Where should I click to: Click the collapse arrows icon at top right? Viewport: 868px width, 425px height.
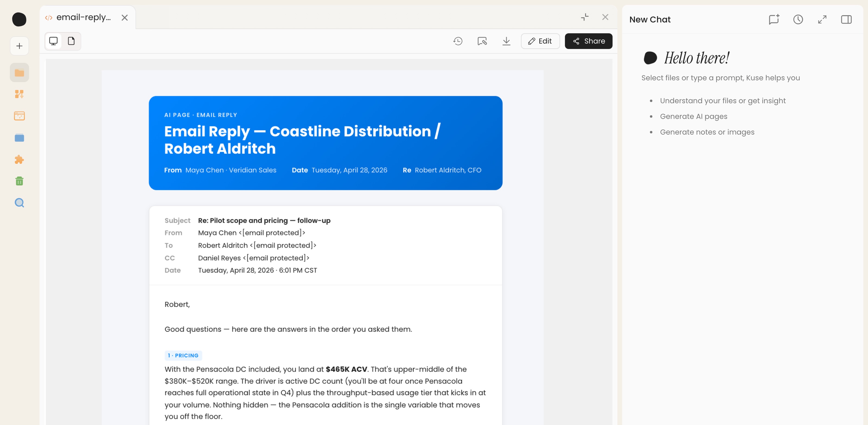[x=585, y=17]
